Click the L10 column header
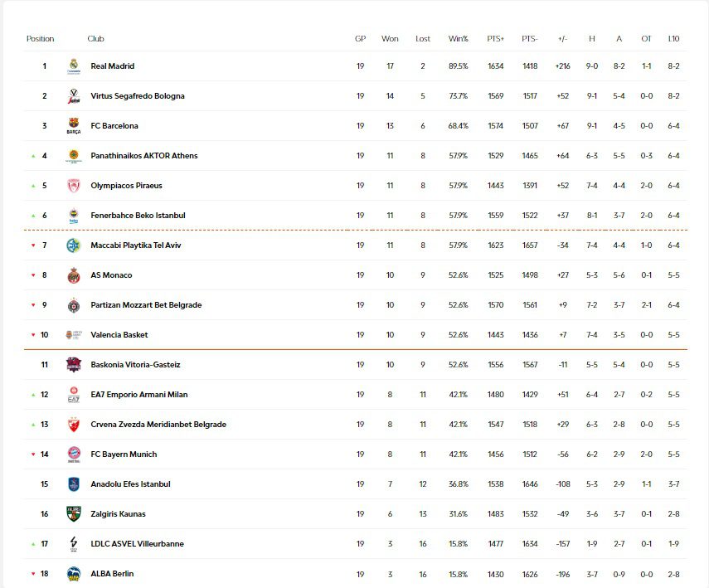Screen dimensions: 709x588 [x=673, y=39]
